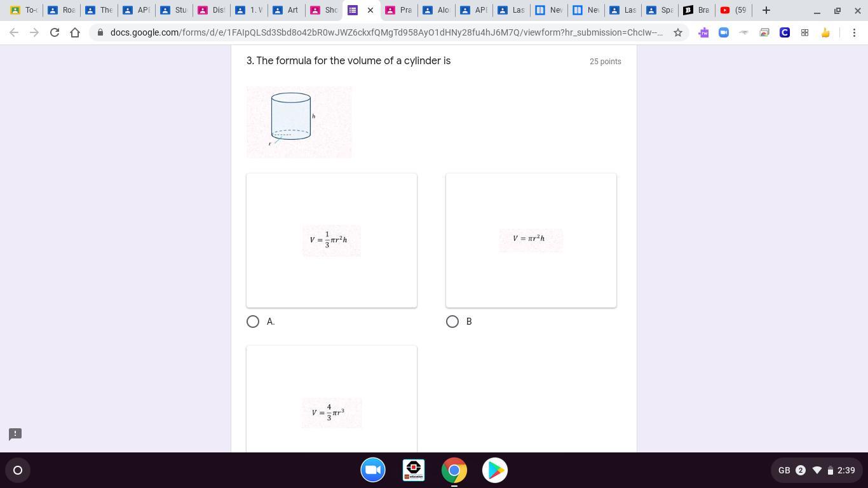Open the education app on the shelf

[414, 470]
